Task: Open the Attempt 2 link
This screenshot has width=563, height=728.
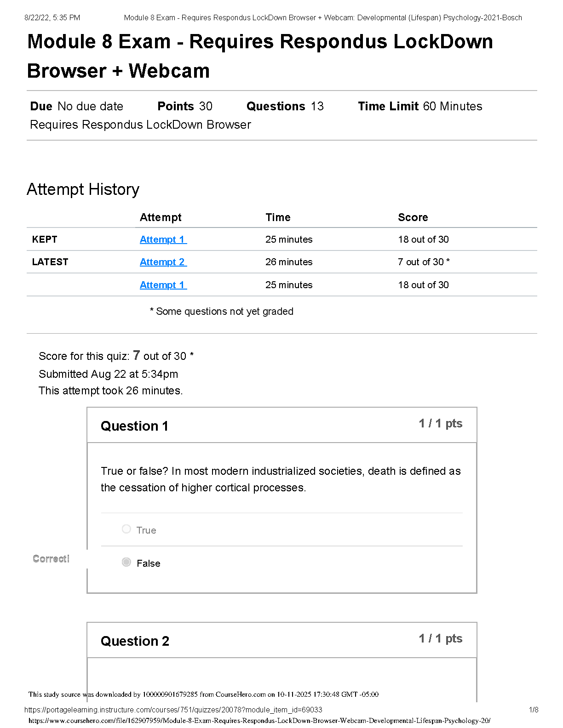Action: coord(163,262)
